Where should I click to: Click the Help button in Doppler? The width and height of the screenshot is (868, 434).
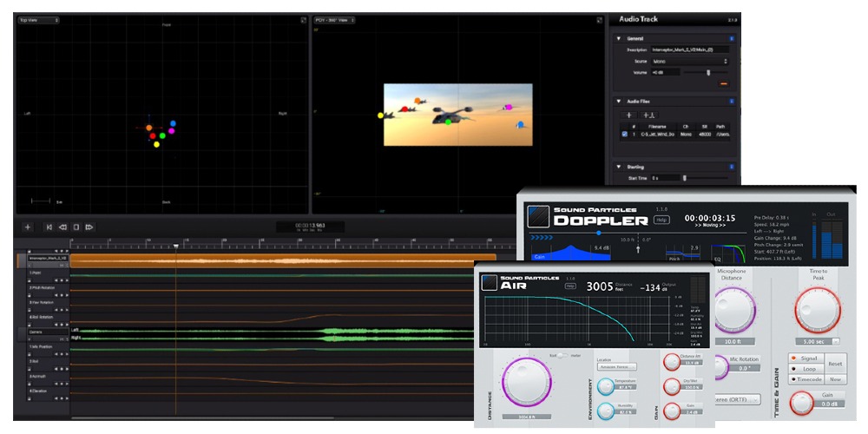pyautogui.click(x=661, y=220)
